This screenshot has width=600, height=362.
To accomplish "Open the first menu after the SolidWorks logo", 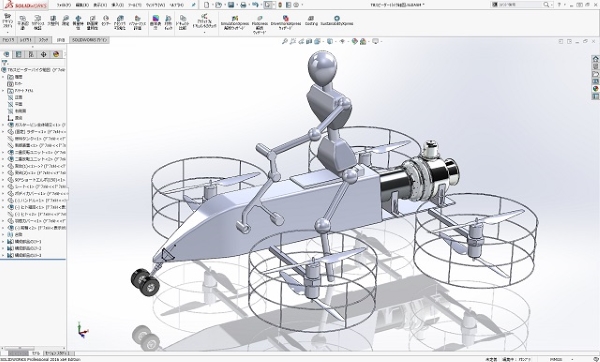I will point(64,5).
